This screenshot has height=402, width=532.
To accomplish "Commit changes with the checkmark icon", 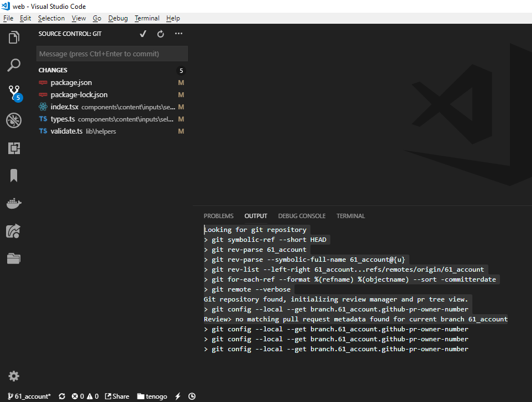I will pos(143,33).
